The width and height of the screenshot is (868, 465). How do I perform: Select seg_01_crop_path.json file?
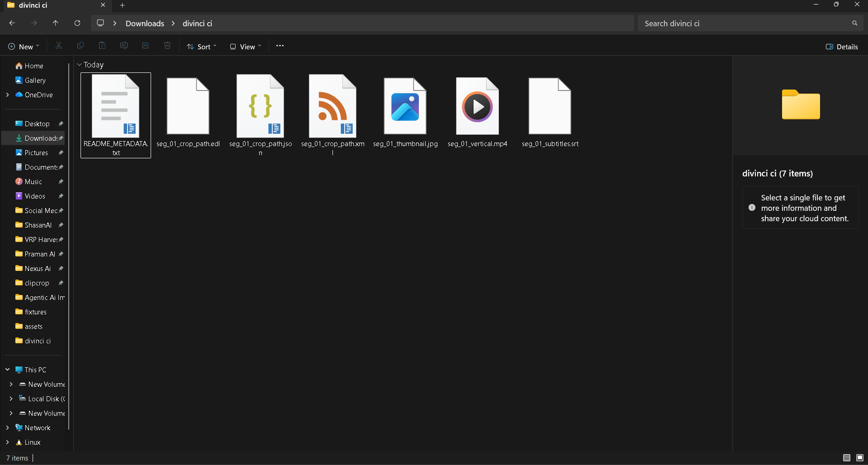point(260,115)
